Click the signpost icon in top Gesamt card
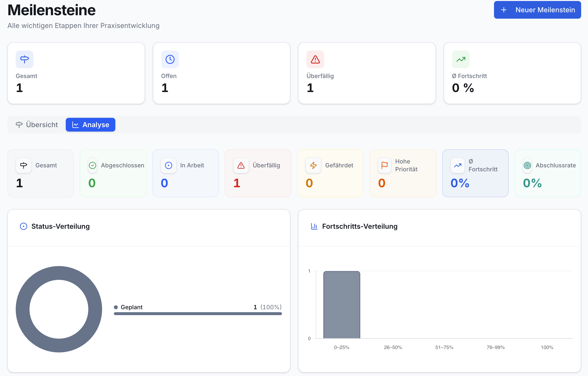The image size is (588, 376). (x=25, y=59)
